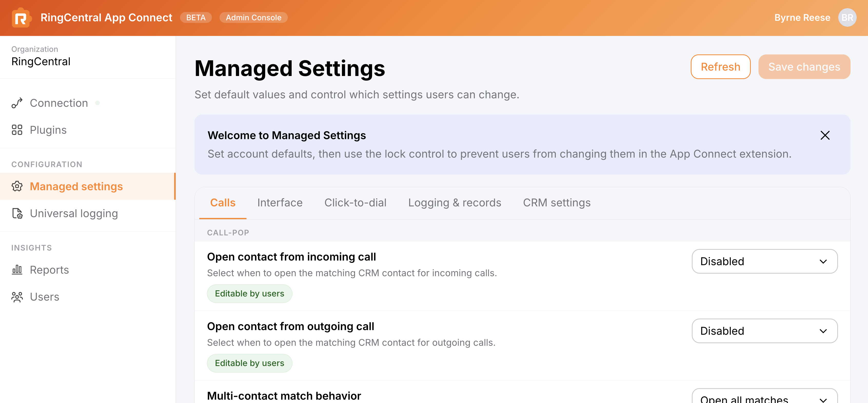
Task: Dismiss the Welcome to Managed Settings banner
Action: click(x=825, y=135)
